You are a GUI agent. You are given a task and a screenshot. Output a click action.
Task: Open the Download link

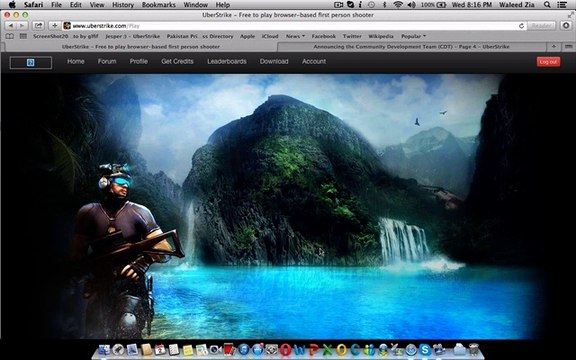[x=274, y=61]
